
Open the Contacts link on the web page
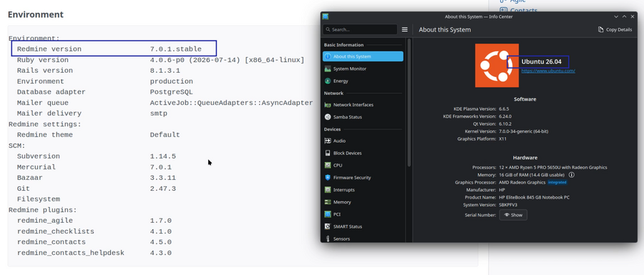pyautogui.click(x=524, y=11)
